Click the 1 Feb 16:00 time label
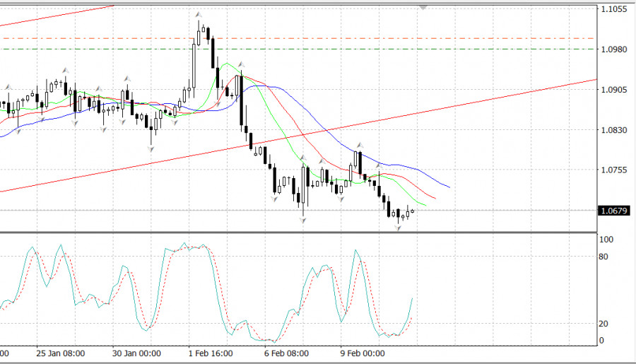 pyautogui.click(x=211, y=353)
